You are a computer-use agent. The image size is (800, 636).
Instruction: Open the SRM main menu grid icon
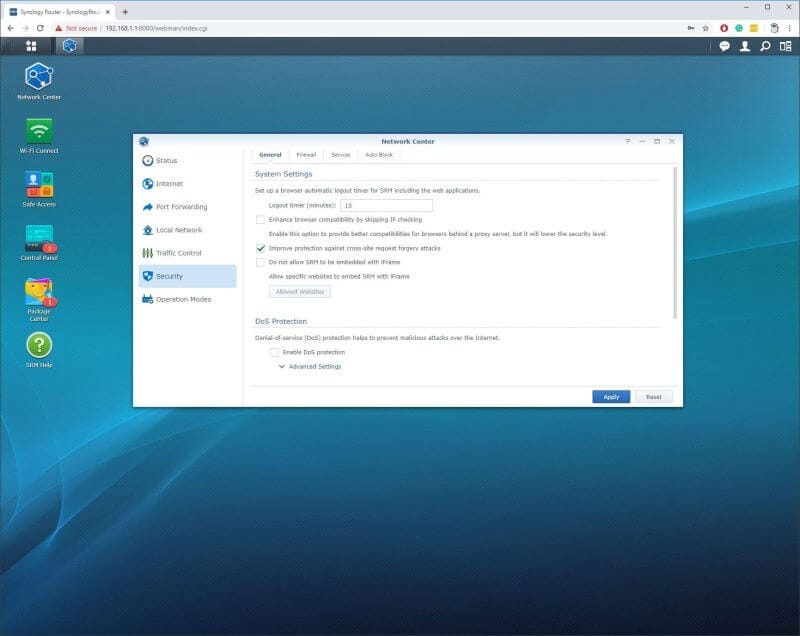click(x=33, y=46)
